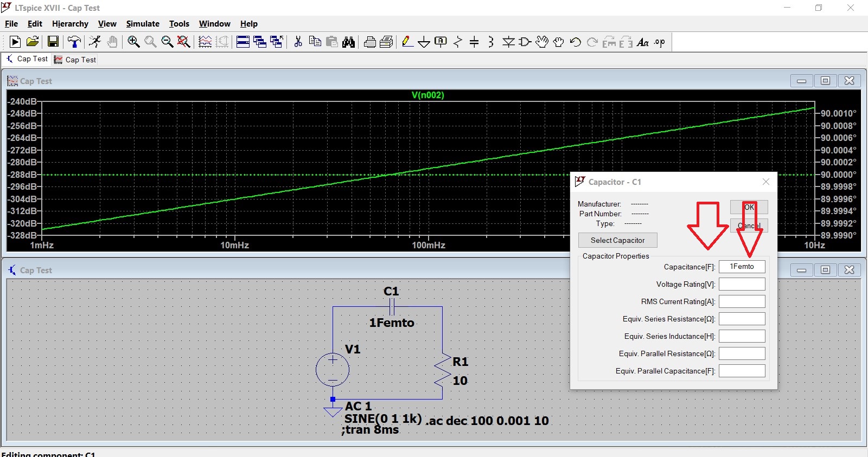Image resolution: width=868 pixels, height=457 pixels.
Task: Open the Simulate menu
Action: pos(143,24)
